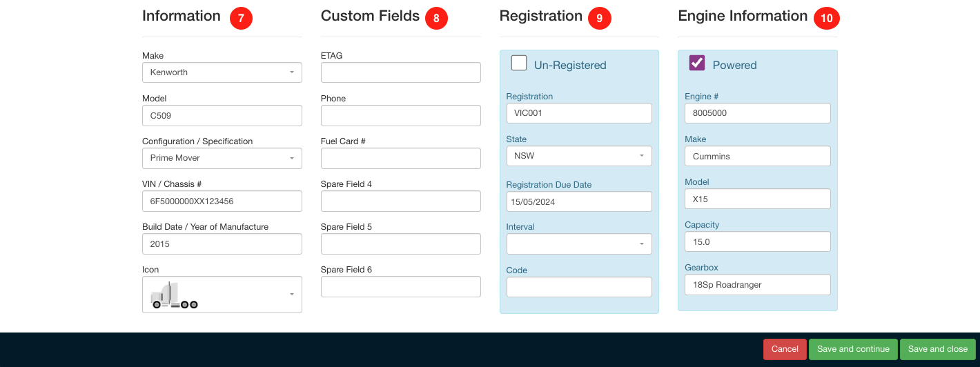The image size is (980, 367).
Task: Click the Fuel Card # input field
Action: [401, 158]
